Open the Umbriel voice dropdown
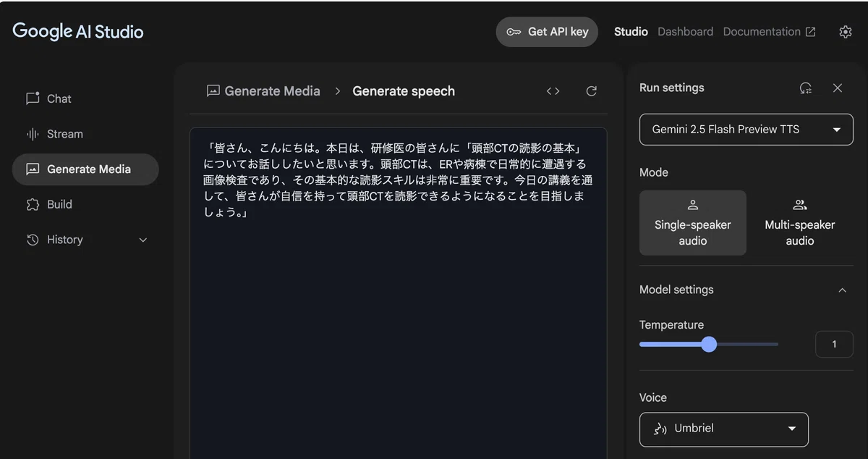Screen dimensions: 868x459 click(x=724, y=429)
